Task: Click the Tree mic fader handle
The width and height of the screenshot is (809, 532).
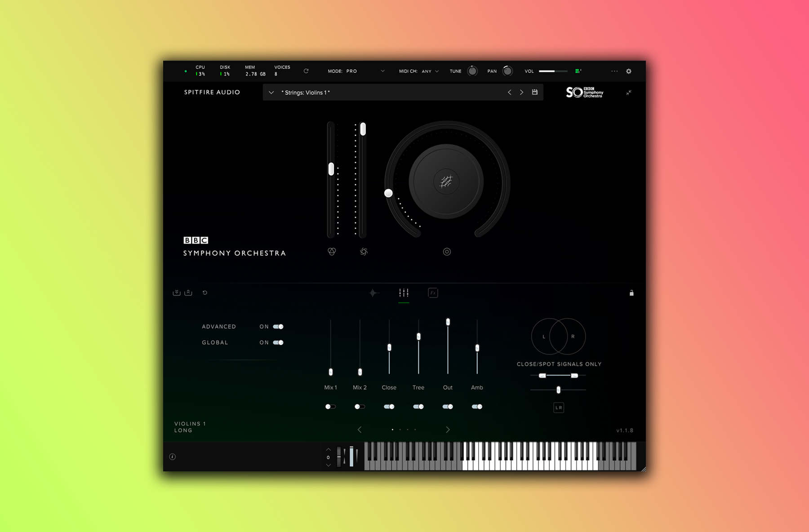Action: [x=418, y=337]
